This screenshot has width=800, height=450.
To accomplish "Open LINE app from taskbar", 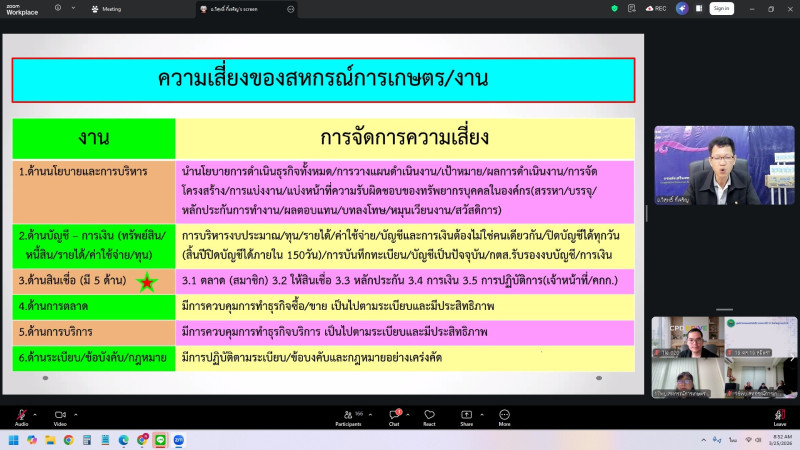I will (160, 439).
